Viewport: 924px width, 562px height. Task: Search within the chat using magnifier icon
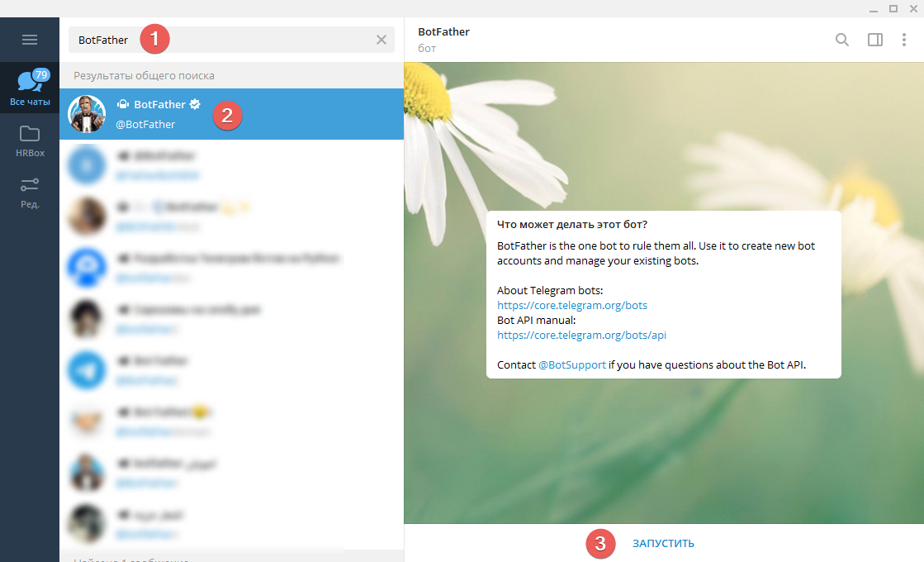tap(842, 40)
